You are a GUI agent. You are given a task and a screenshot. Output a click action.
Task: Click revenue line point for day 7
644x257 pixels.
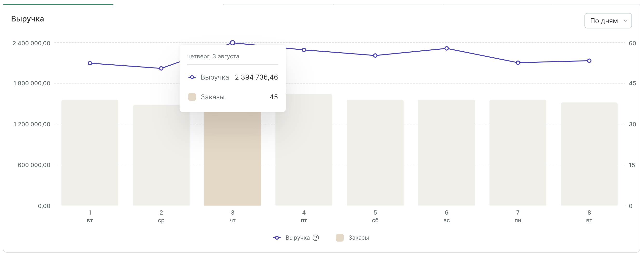click(518, 63)
